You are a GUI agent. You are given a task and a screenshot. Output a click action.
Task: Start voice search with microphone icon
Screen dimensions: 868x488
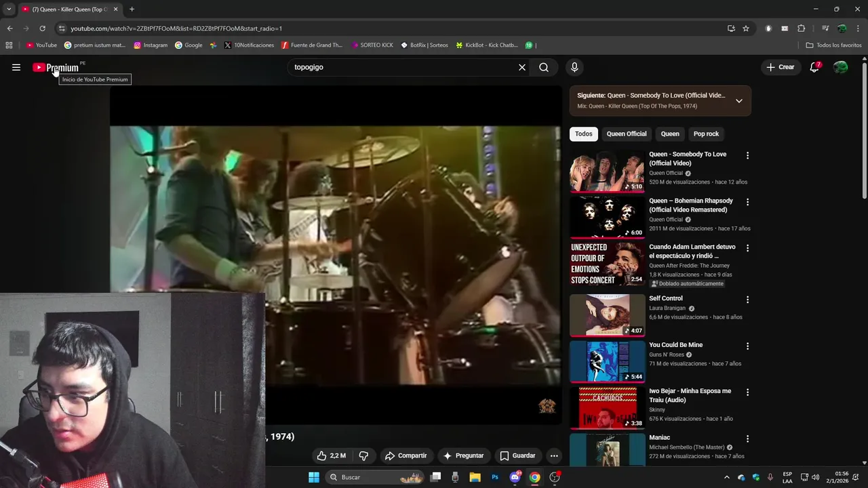[574, 67]
